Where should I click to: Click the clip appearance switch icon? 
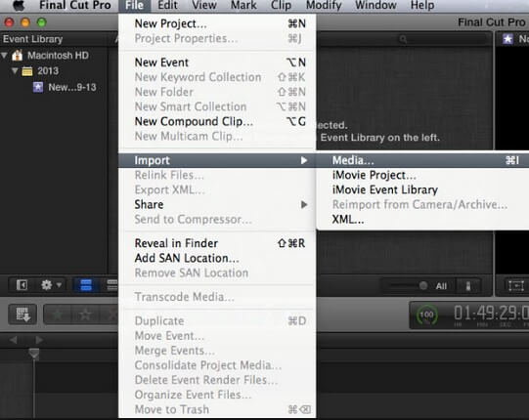coord(468,286)
